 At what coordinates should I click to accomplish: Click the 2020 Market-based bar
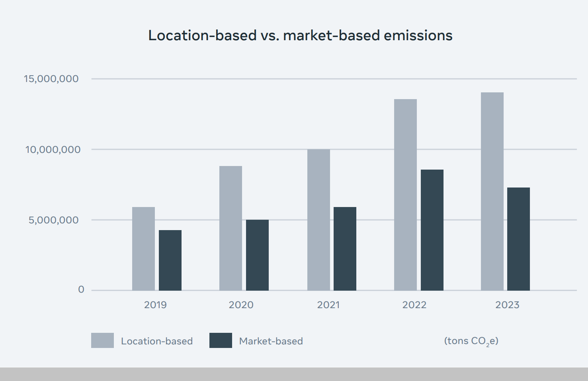[x=257, y=255]
